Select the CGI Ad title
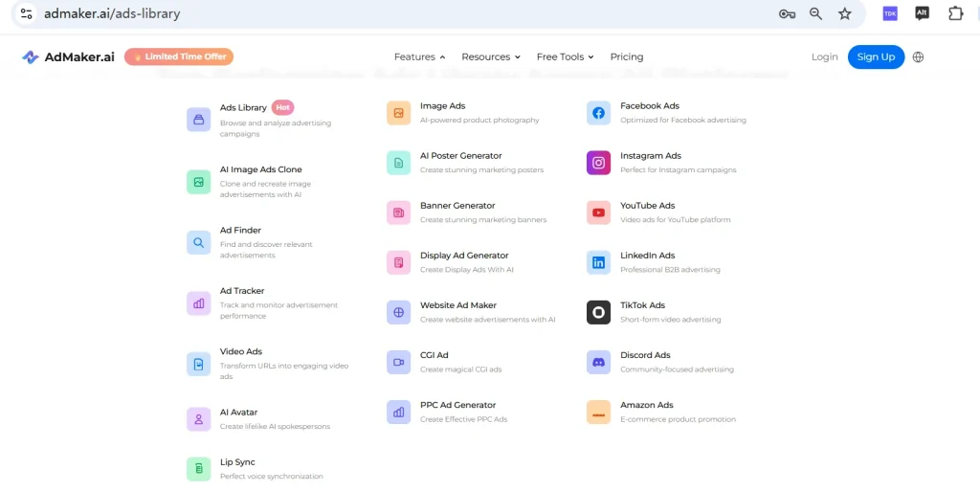The height and width of the screenshot is (492, 980). coord(434,355)
